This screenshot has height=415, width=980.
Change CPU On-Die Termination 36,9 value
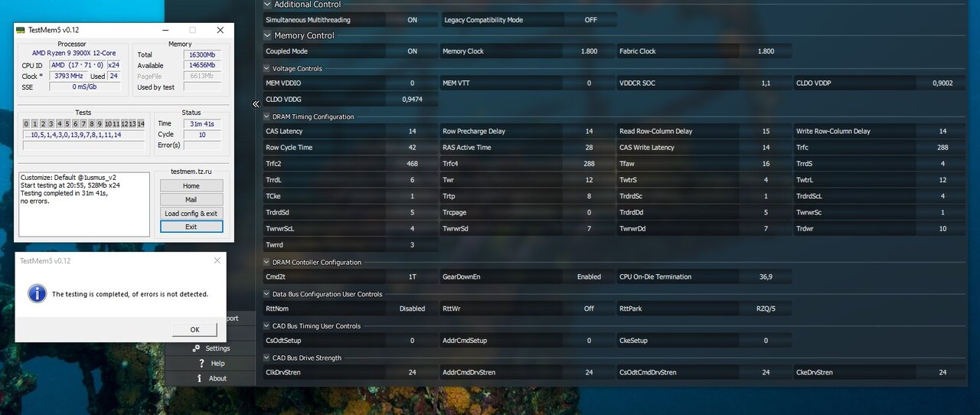766,276
